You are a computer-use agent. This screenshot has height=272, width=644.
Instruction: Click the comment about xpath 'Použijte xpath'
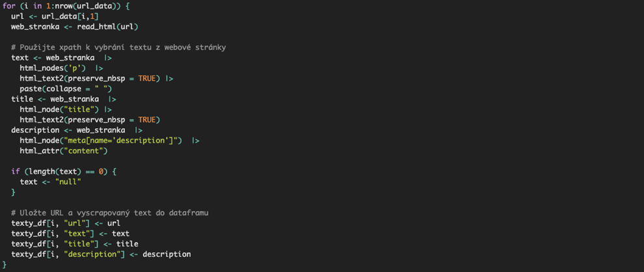tap(119, 48)
